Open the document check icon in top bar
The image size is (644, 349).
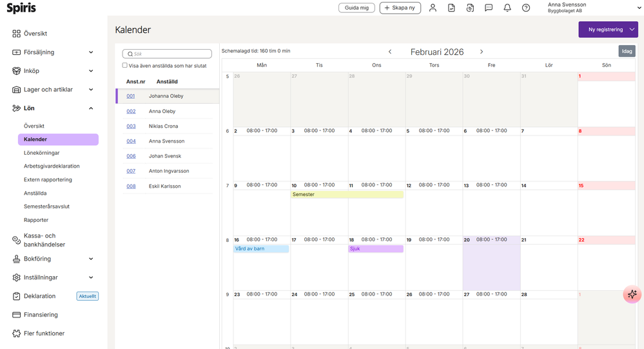451,8
